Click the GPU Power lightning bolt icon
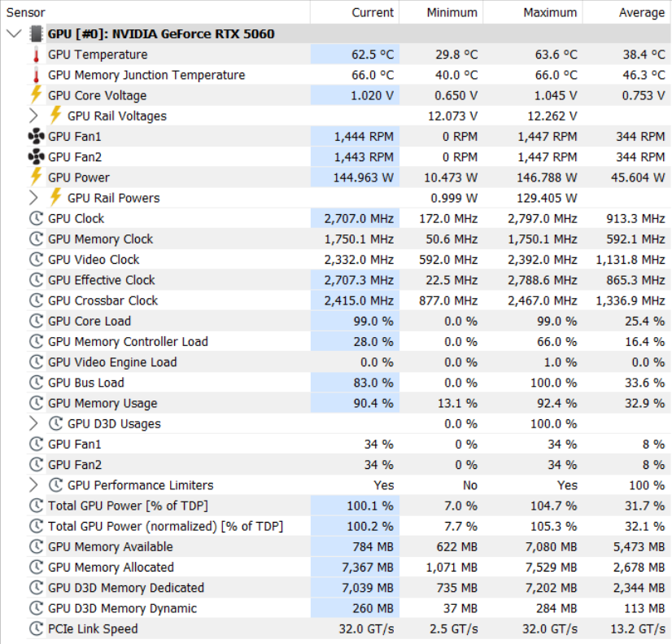The width and height of the screenshot is (672, 644). click(37, 177)
